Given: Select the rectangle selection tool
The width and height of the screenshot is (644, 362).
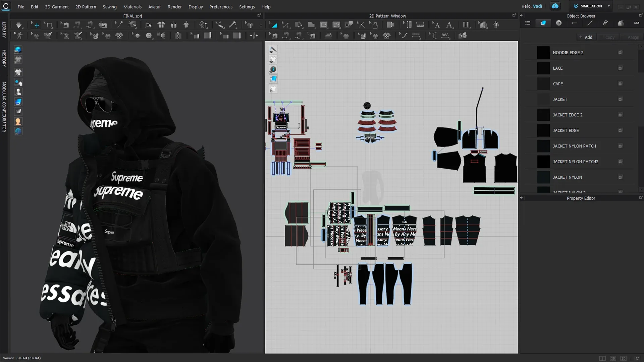Looking at the screenshot, I should 49,25.
